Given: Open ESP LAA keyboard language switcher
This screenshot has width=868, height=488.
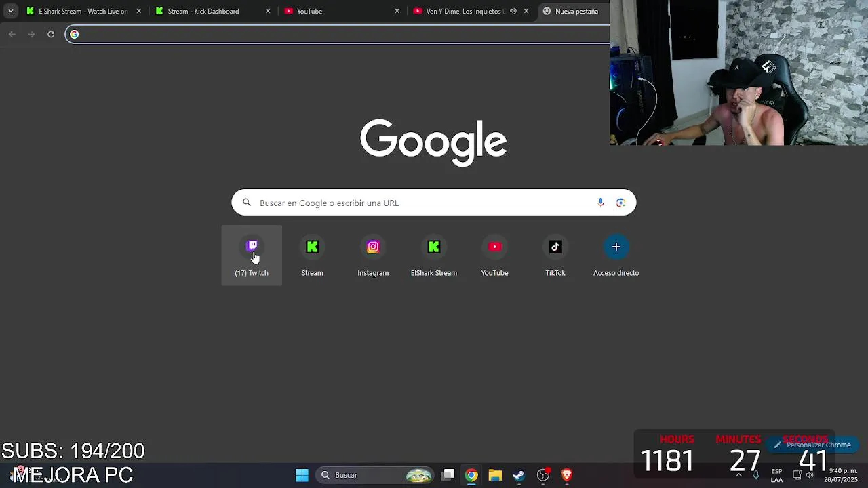Looking at the screenshot, I should (x=776, y=475).
